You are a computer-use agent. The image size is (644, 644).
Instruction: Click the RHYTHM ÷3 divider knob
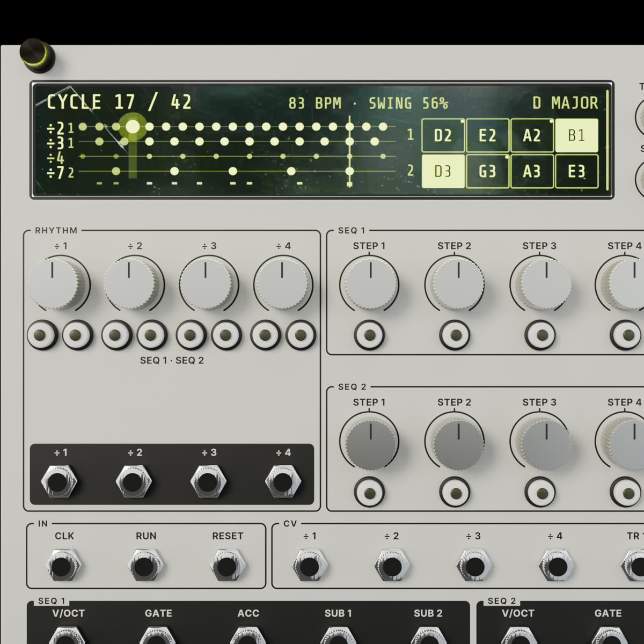(x=208, y=284)
